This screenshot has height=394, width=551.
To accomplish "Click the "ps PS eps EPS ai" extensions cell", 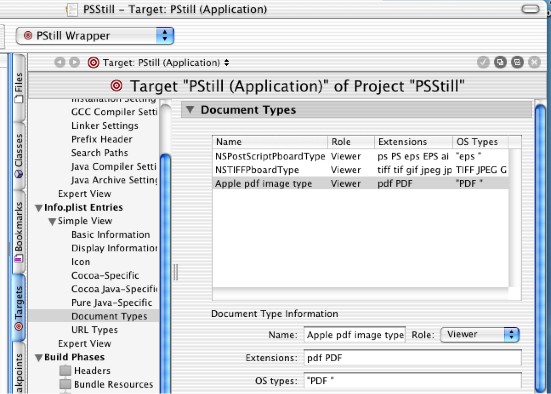I will point(413,156).
